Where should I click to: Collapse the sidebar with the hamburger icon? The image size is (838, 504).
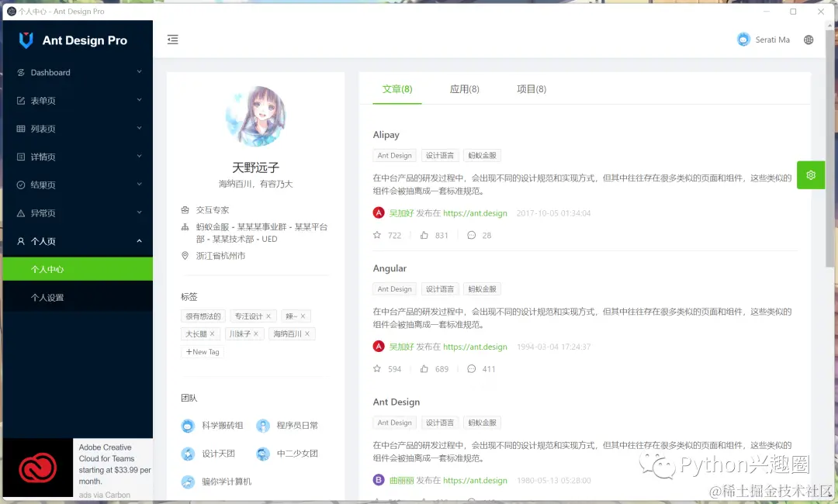point(172,39)
